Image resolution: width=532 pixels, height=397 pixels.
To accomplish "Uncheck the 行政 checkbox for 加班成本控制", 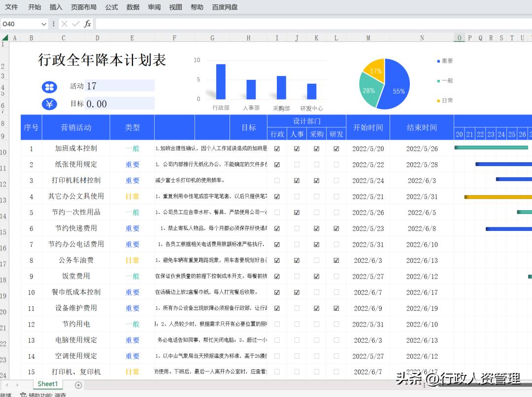I will (x=277, y=148).
